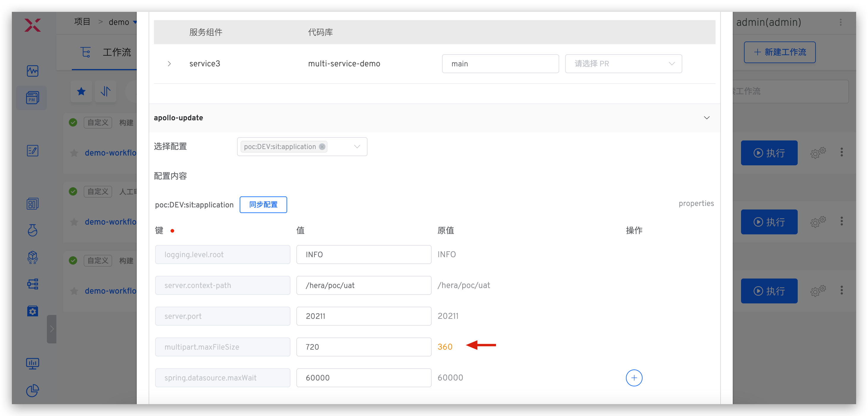Open more options for second workflow

coord(841,221)
